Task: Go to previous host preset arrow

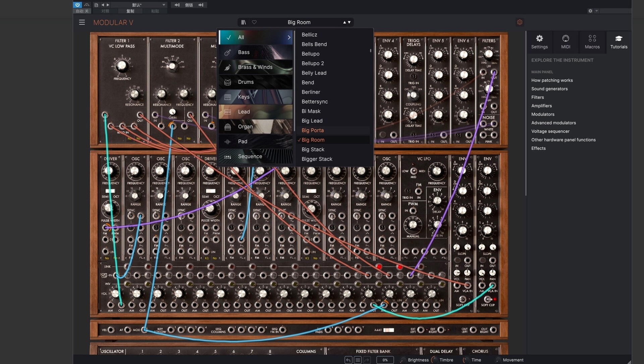Action: pos(103,5)
